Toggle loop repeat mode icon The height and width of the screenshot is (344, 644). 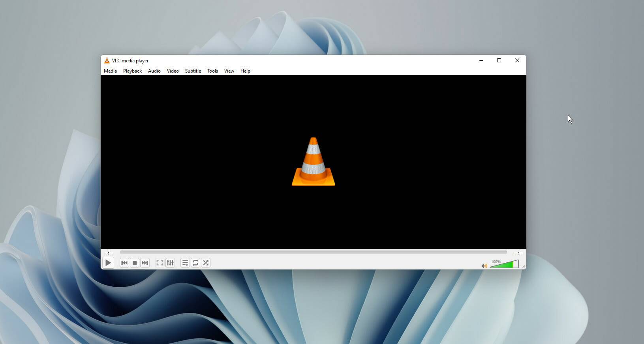[195, 263]
